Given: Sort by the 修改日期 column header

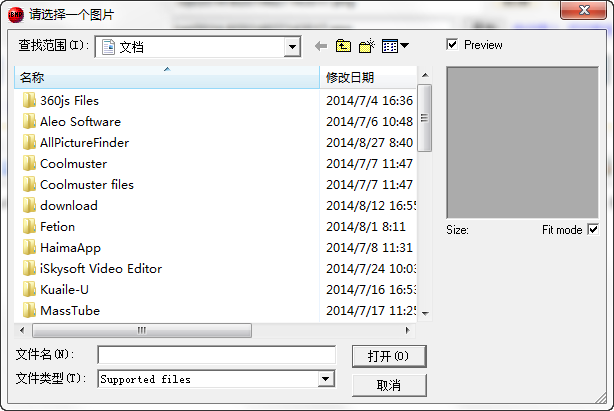Looking at the screenshot, I should point(368,78).
